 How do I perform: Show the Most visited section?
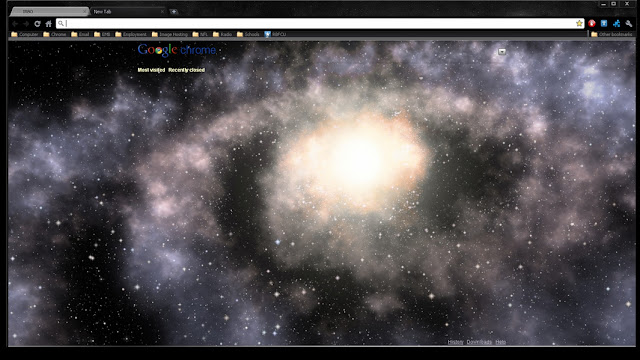(x=151, y=70)
